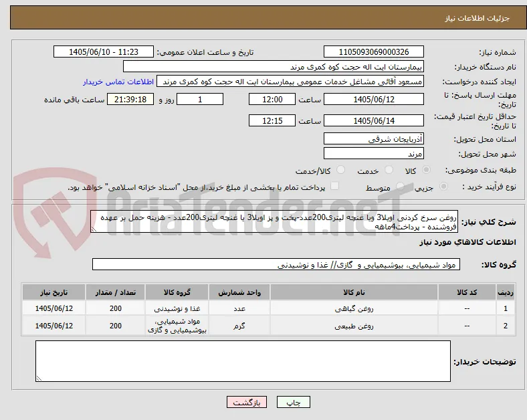Click the مواد شیمیایی، بیوشیمیایی و گازی group cell
The height and width of the screenshot is (420, 527).
[177, 326]
